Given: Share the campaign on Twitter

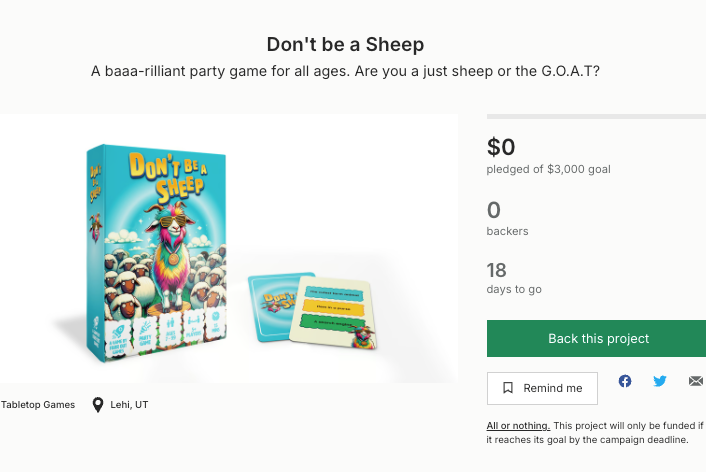Looking at the screenshot, I should [660, 381].
